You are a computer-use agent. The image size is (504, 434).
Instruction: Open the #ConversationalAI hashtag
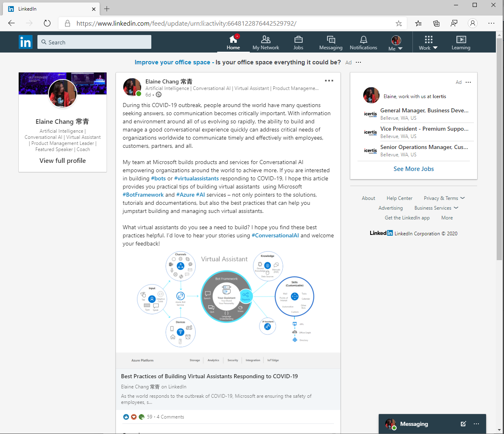275,235
